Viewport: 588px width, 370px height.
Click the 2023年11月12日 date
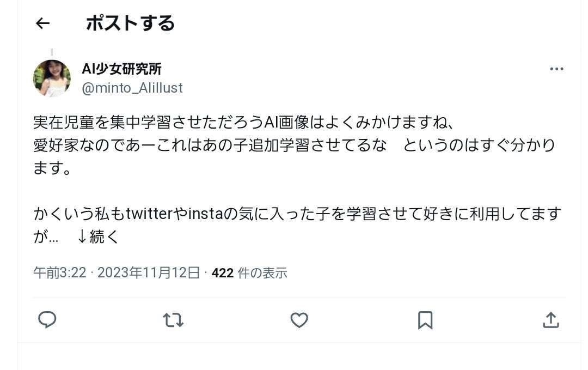[149, 273]
